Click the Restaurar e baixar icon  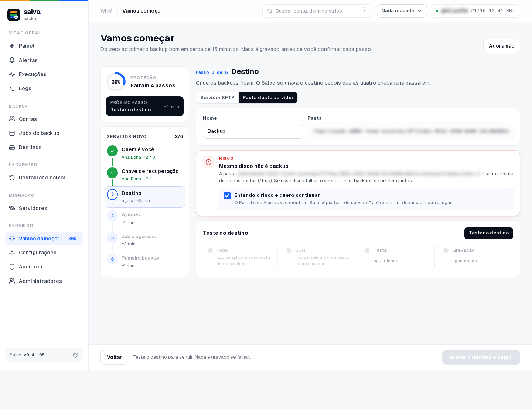click(x=12, y=178)
